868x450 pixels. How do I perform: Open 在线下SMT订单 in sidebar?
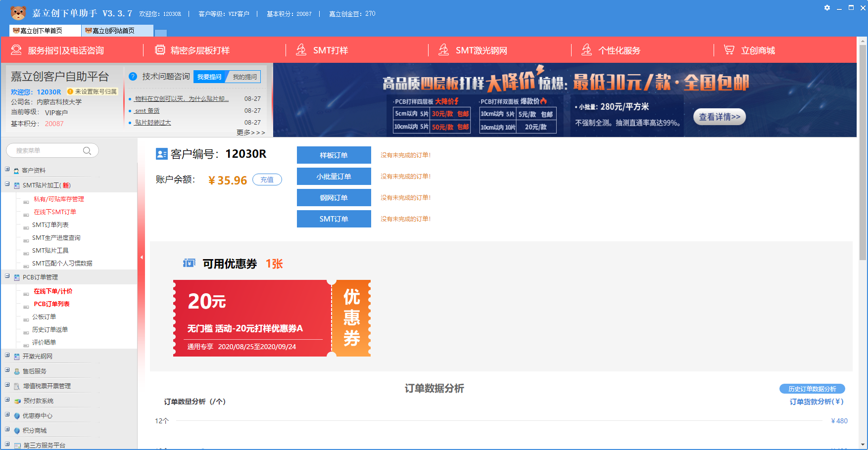(55, 212)
